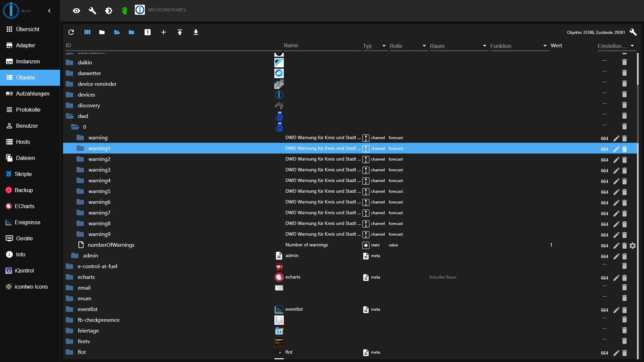Open Backup page in sidebar
The width and height of the screenshot is (644, 362).
30,190
